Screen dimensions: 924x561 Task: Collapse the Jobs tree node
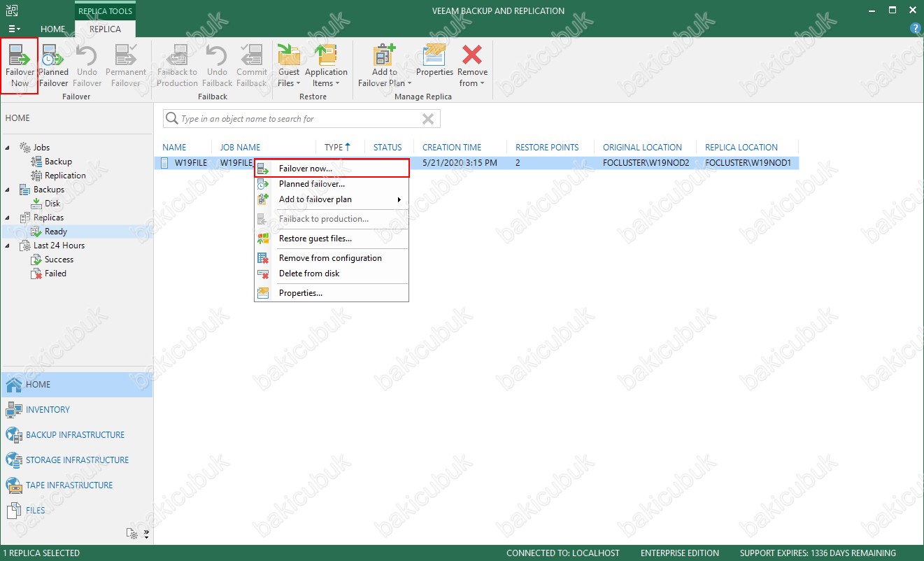tap(8, 148)
